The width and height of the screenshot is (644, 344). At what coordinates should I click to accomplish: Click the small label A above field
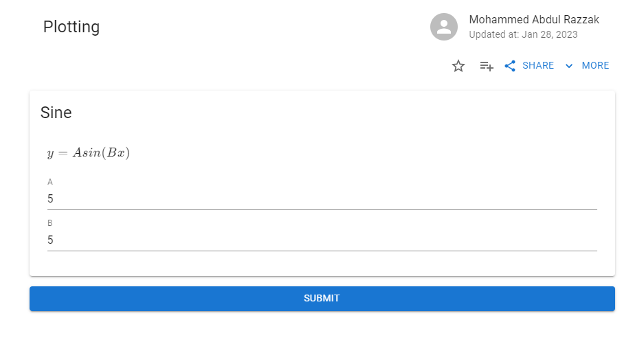50,182
